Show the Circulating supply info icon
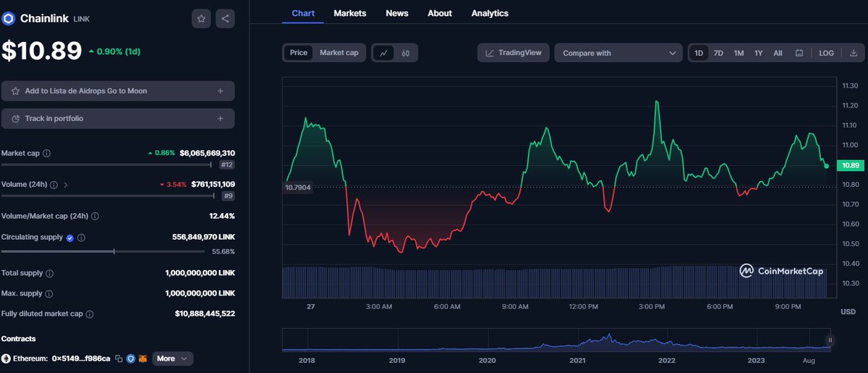The height and width of the screenshot is (373, 868). pos(81,238)
